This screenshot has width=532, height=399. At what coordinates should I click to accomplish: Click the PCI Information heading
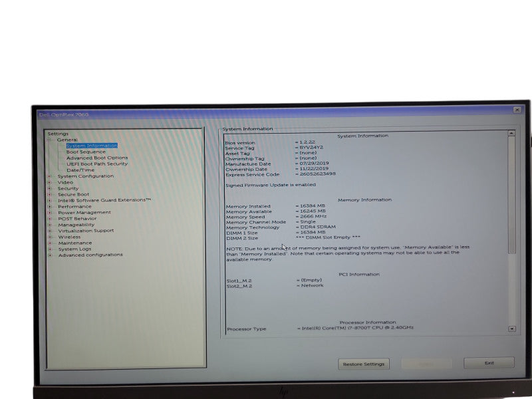point(359,274)
